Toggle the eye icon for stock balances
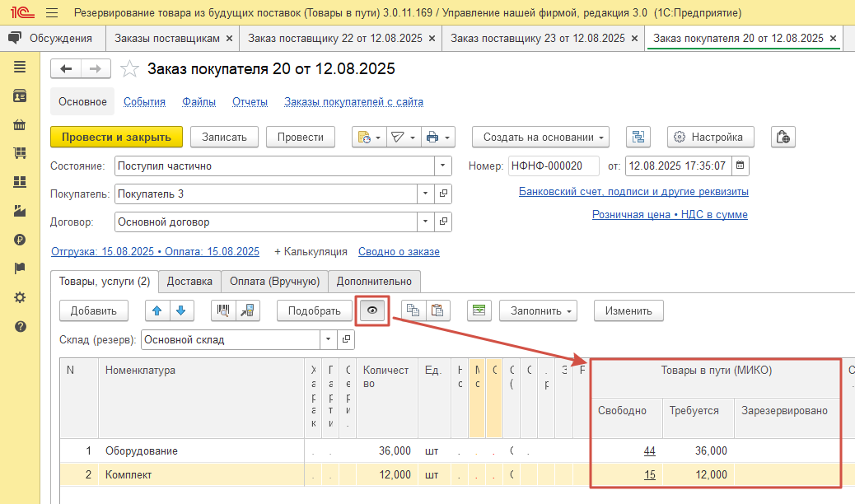This screenshot has height=504, width=855. (x=372, y=310)
